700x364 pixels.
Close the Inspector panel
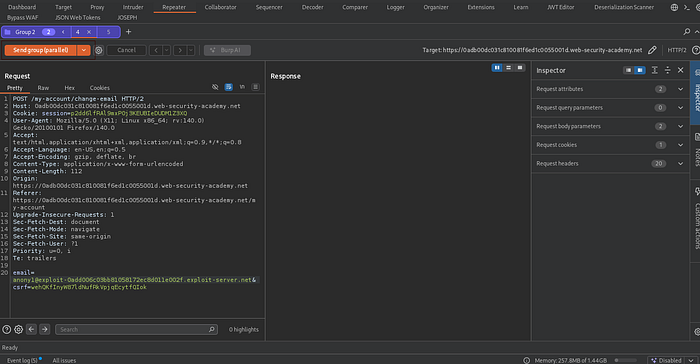tap(680, 70)
